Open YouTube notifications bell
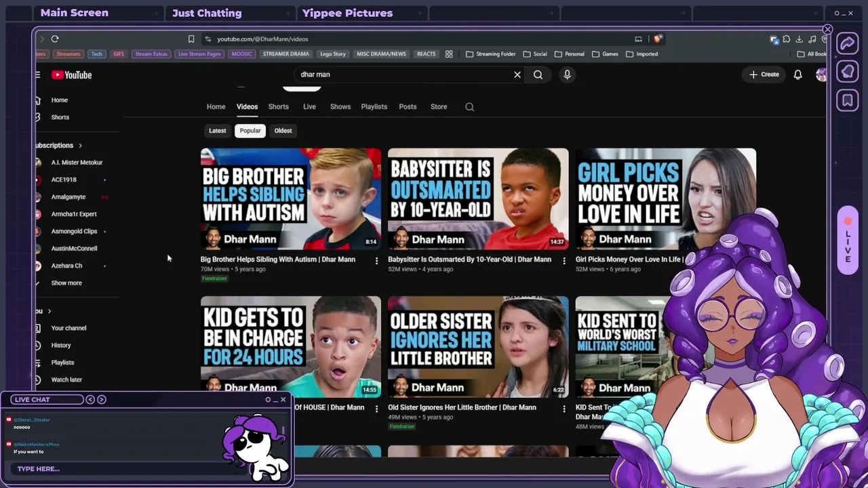This screenshot has height=488, width=868. [798, 75]
